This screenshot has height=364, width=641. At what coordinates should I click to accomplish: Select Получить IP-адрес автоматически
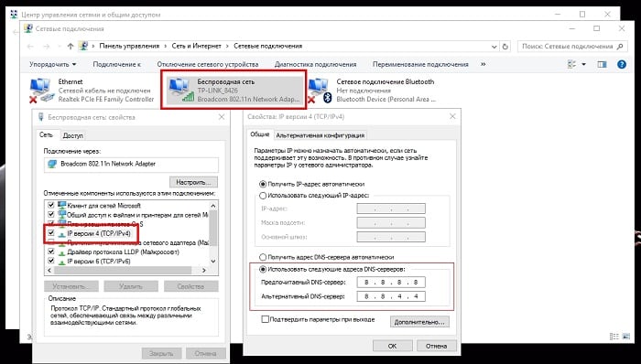pyautogui.click(x=264, y=185)
